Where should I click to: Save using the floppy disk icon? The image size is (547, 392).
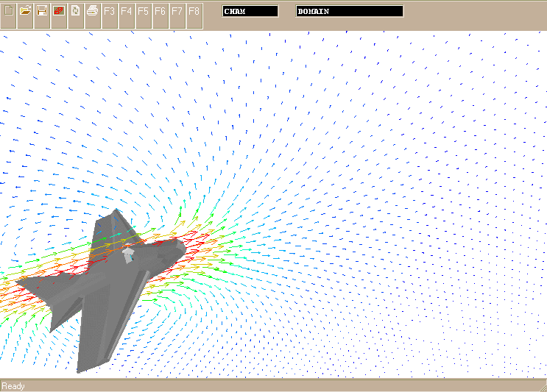pyautogui.click(x=42, y=12)
